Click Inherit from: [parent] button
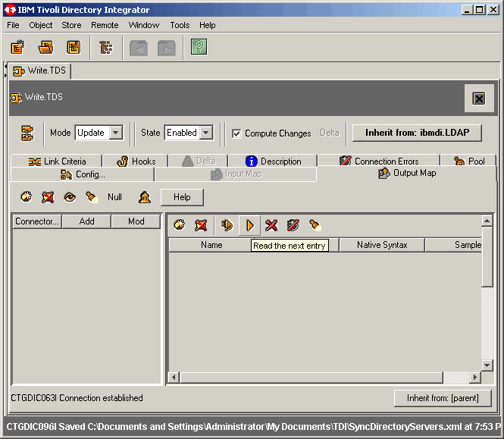 [x=443, y=398]
